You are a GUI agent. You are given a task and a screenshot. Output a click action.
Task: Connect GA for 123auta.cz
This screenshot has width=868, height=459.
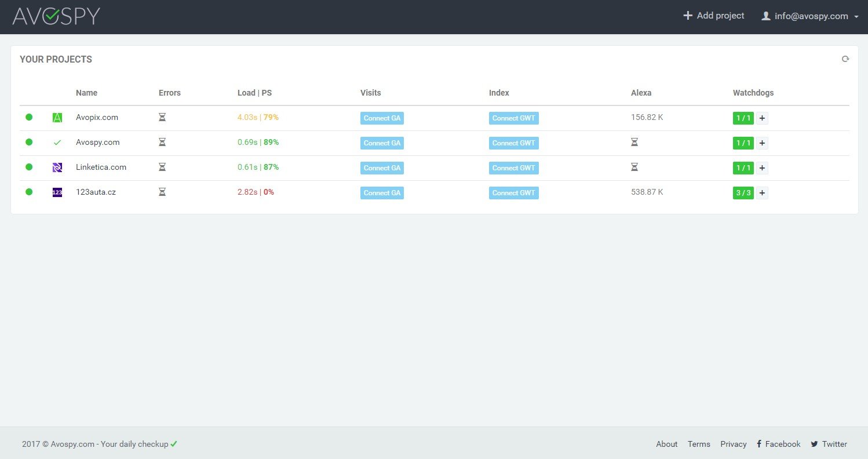click(x=382, y=193)
